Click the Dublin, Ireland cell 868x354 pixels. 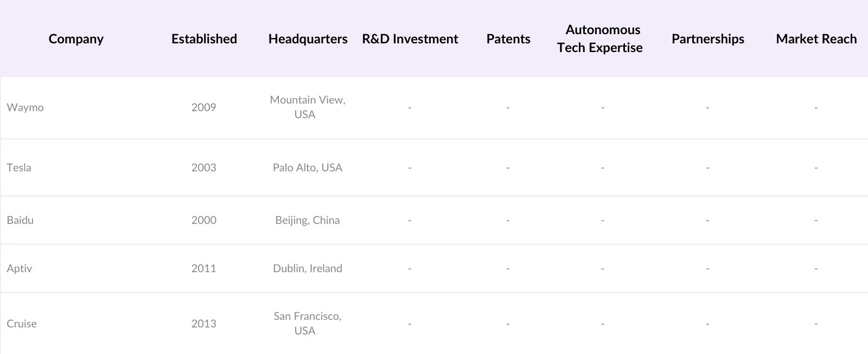[x=307, y=268]
